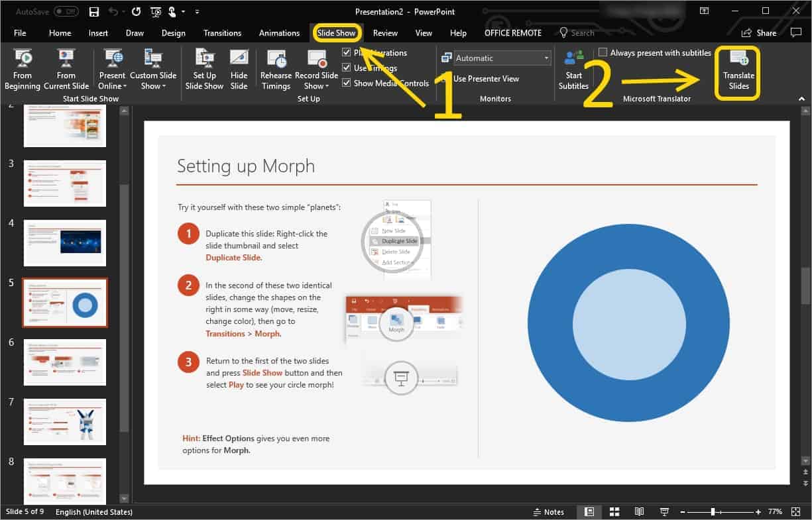Click the slide panel scroll down arrow
The width and height of the screenshot is (812, 520).
pos(124,498)
